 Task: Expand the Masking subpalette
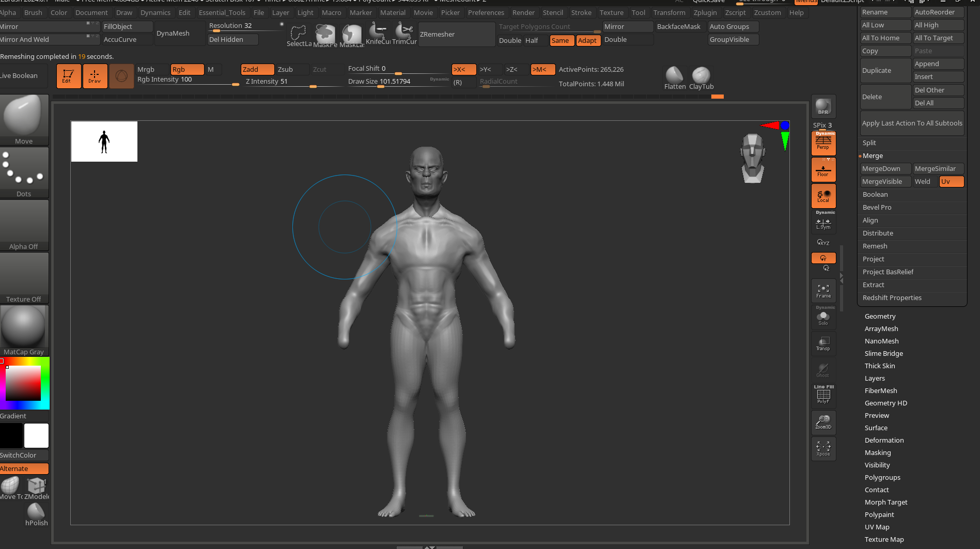tap(878, 453)
